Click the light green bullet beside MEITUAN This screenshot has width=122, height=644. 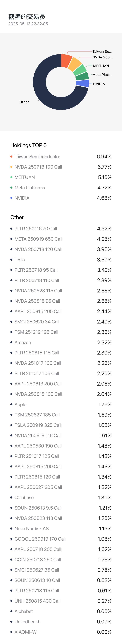11,177
